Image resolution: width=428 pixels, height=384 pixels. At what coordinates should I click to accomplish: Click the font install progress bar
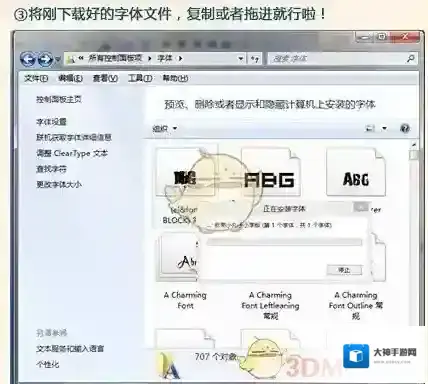click(x=284, y=242)
